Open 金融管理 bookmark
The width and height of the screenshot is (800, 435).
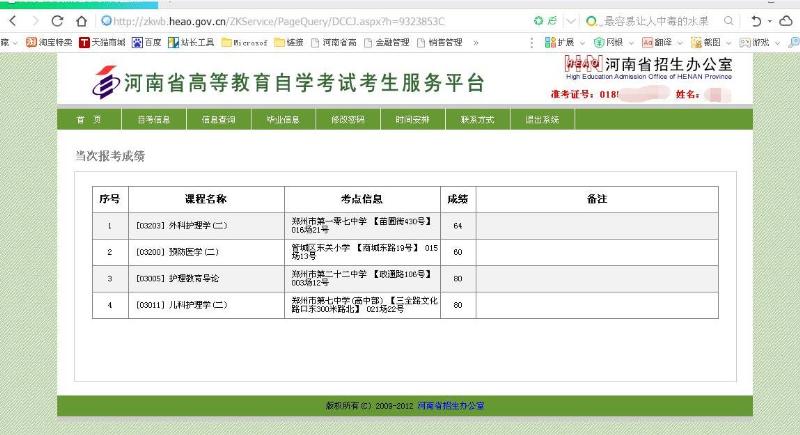(386, 43)
